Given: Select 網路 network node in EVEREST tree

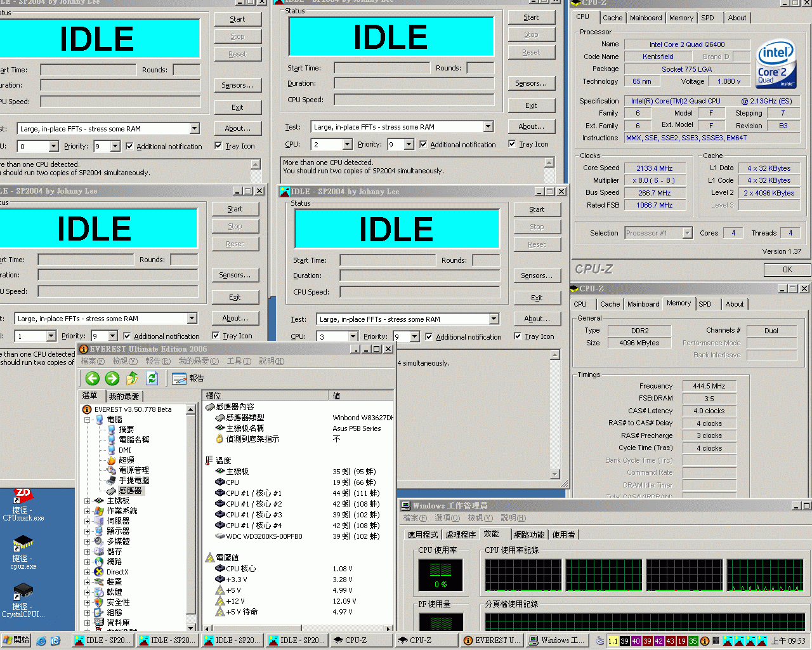Looking at the screenshot, I should [114, 561].
